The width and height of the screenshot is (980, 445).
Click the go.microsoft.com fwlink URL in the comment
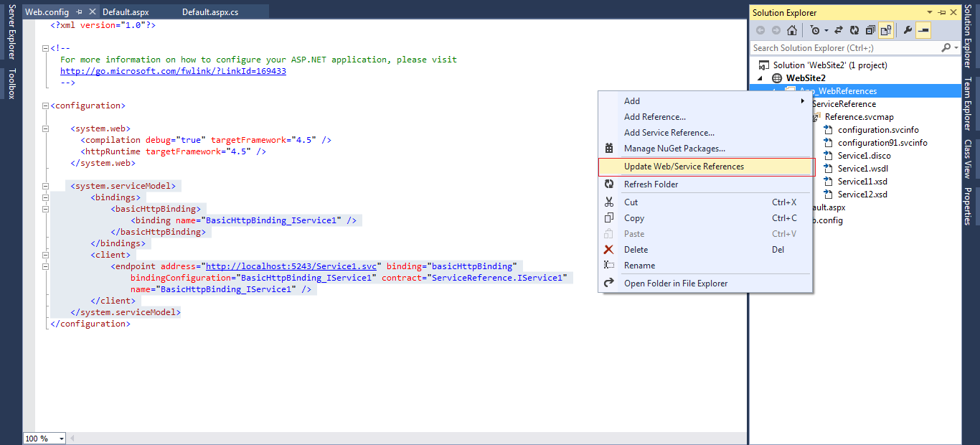tap(173, 70)
